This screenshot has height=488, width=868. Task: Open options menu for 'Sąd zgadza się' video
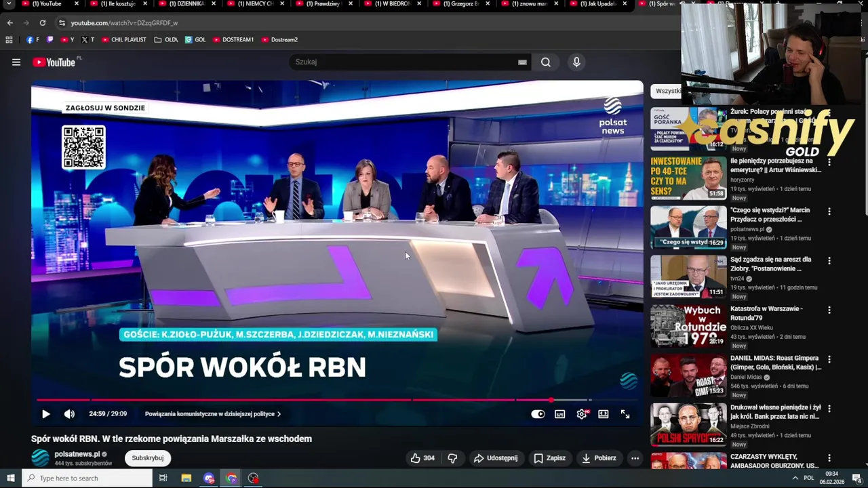pyautogui.click(x=829, y=261)
